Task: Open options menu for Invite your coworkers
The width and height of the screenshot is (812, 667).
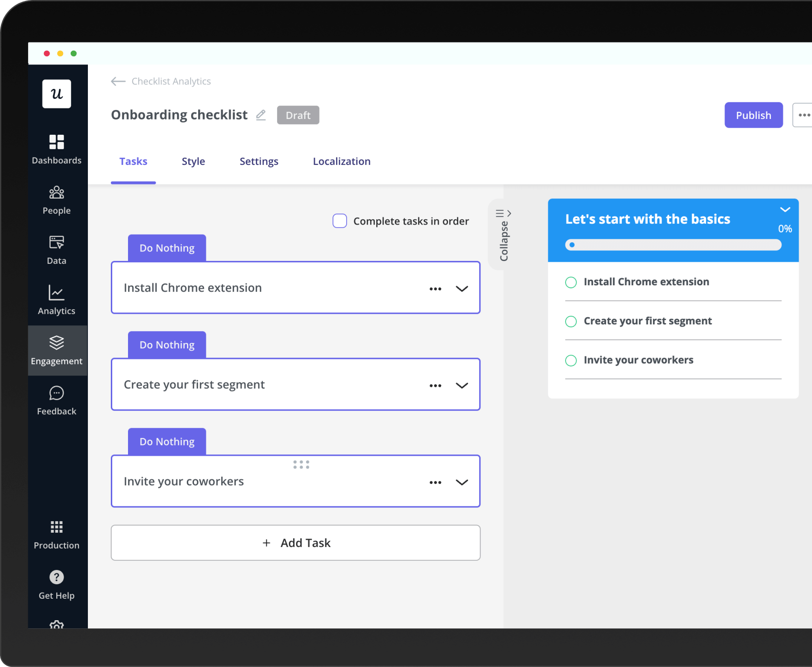Action: tap(435, 483)
